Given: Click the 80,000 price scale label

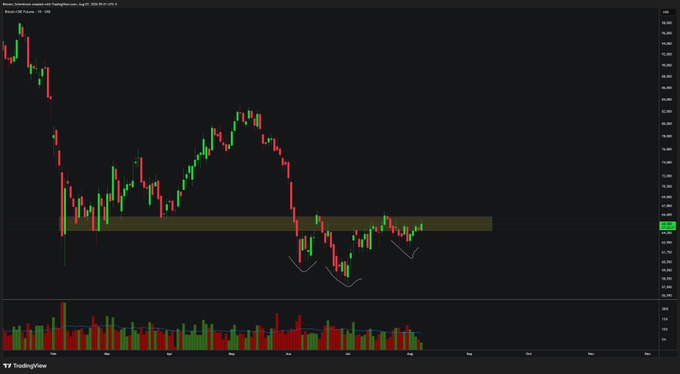Looking at the screenshot, I should click(667, 124).
